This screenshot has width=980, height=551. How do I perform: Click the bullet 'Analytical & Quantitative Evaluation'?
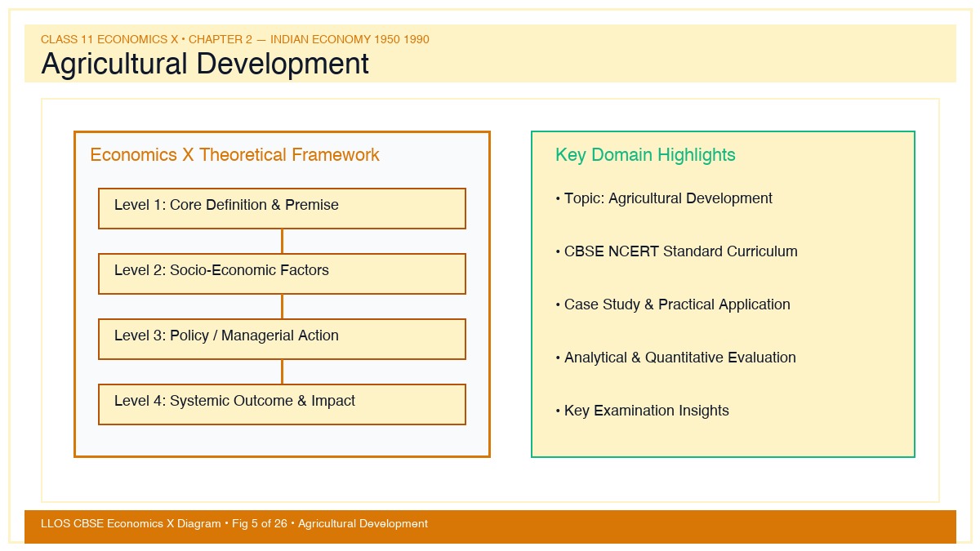[x=675, y=358]
